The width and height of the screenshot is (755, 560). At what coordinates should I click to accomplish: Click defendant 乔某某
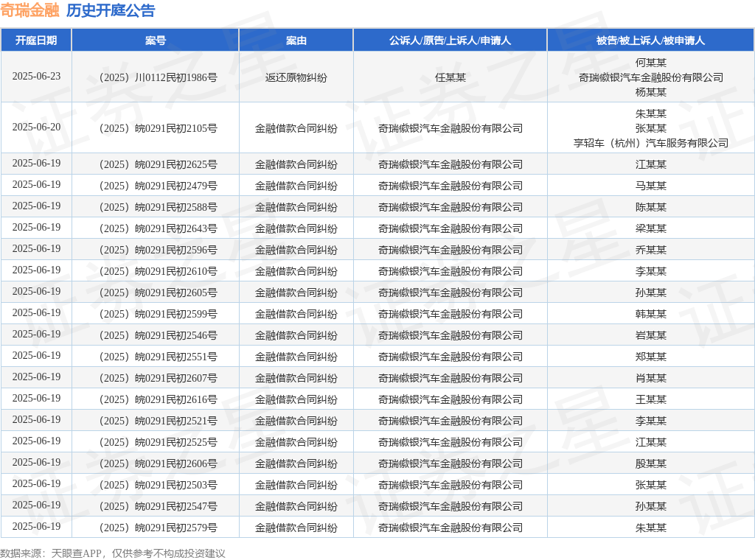pyautogui.click(x=650, y=251)
